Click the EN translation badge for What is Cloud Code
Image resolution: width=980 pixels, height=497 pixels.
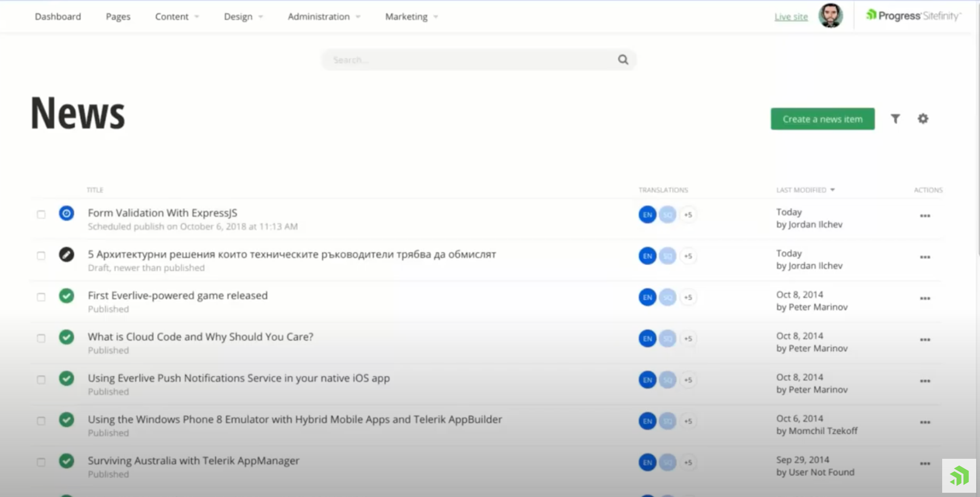(x=647, y=339)
